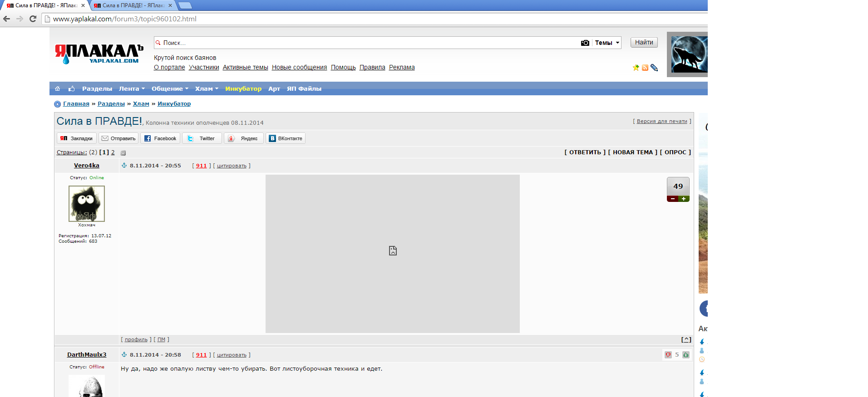Open the Новые сообщения link
868x397 pixels.
[x=300, y=67]
